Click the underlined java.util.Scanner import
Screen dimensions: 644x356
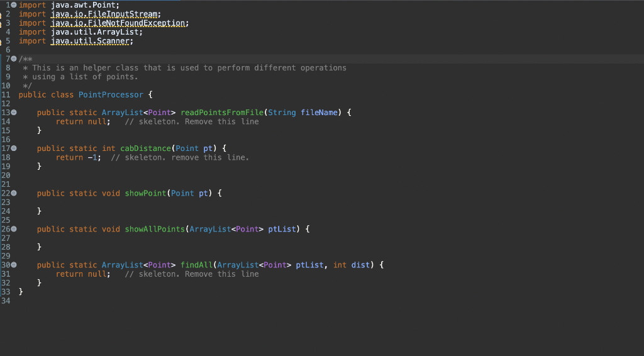pyautogui.click(x=90, y=41)
